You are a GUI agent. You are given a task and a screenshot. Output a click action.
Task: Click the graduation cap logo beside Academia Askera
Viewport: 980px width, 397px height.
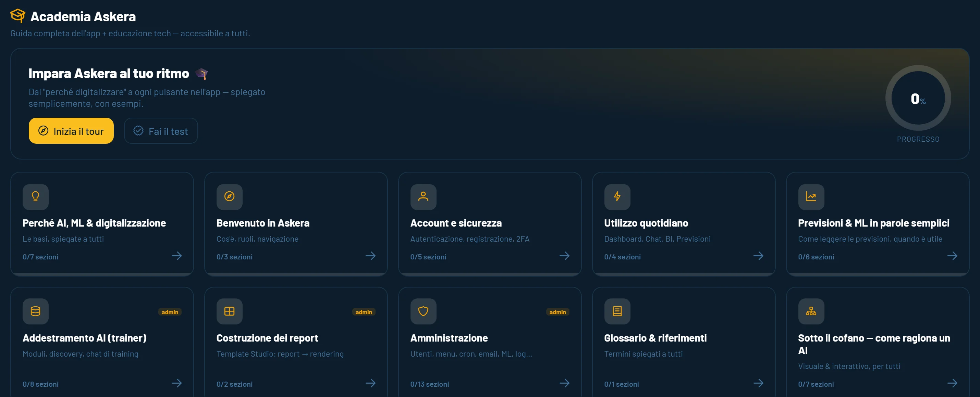pos(17,16)
